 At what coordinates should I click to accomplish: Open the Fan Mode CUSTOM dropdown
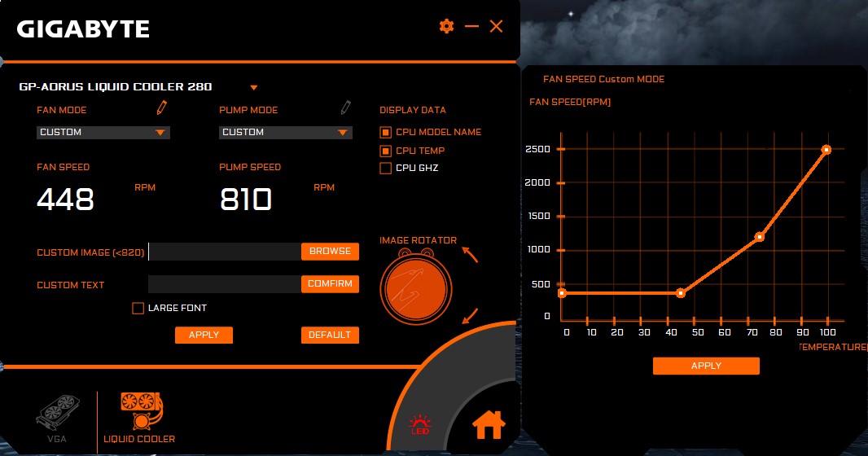[103, 132]
